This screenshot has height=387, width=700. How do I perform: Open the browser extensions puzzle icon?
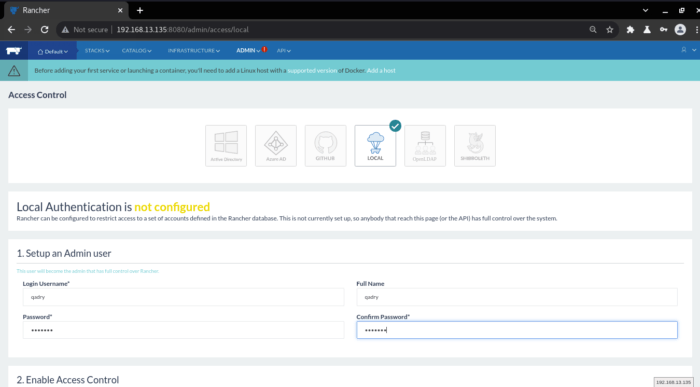[630, 29]
